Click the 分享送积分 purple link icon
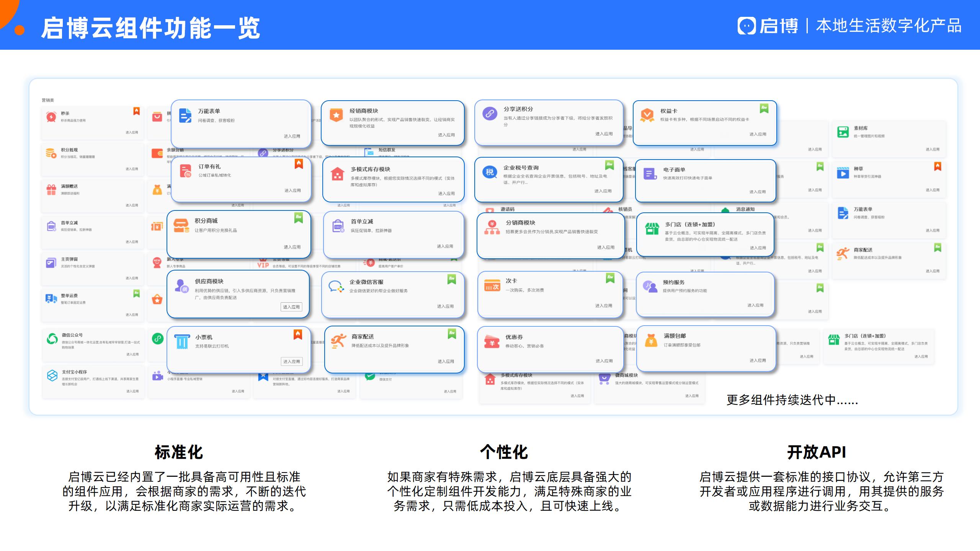The width and height of the screenshot is (980, 551). pos(489,114)
